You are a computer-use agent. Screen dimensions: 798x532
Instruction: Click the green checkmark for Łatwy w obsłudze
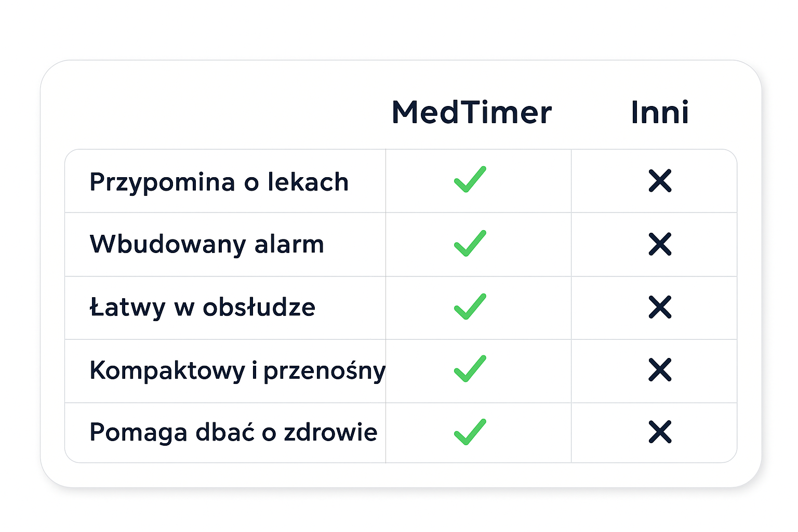click(x=470, y=307)
